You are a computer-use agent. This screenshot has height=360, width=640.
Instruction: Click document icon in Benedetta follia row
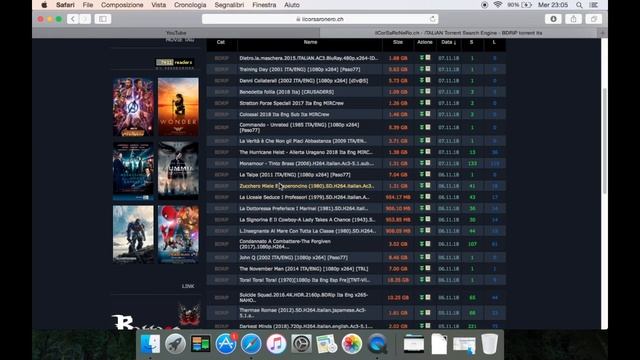pos(428,91)
